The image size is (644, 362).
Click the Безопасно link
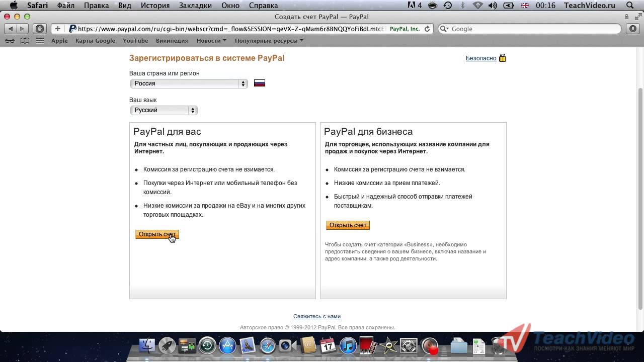(481, 58)
